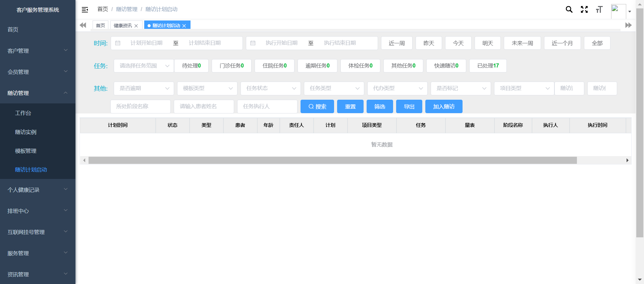The width and height of the screenshot is (644, 284).
Task: Open the search magnifier in the top bar
Action: click(569, 9)
